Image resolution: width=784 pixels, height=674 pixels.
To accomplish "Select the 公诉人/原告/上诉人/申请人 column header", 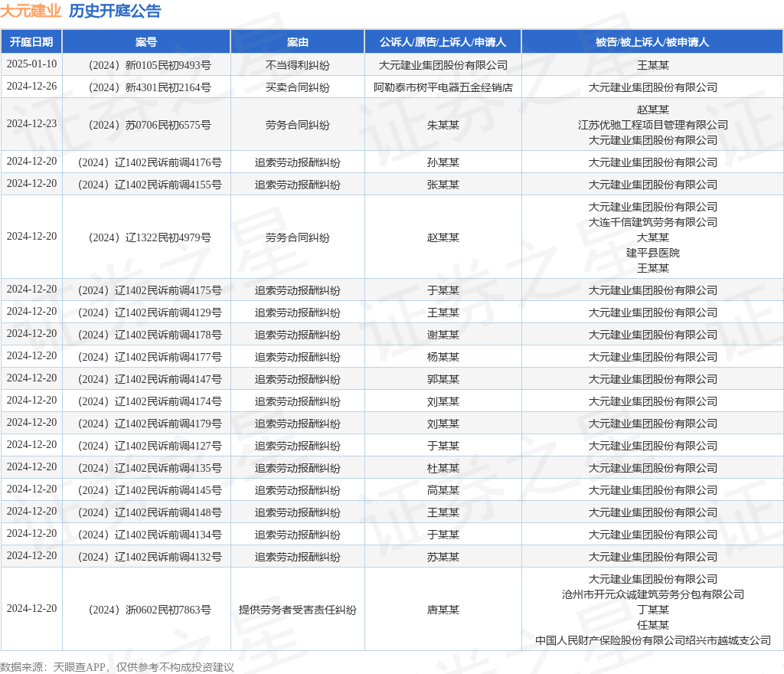I will coord(443,42).
